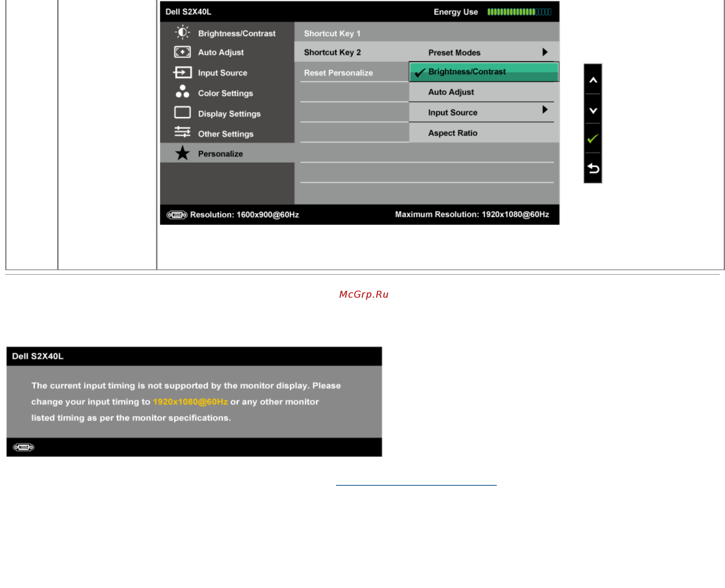The image size is (725, 588).
Task: Select Shortcut Key 2 row
Action: point(352,52)
